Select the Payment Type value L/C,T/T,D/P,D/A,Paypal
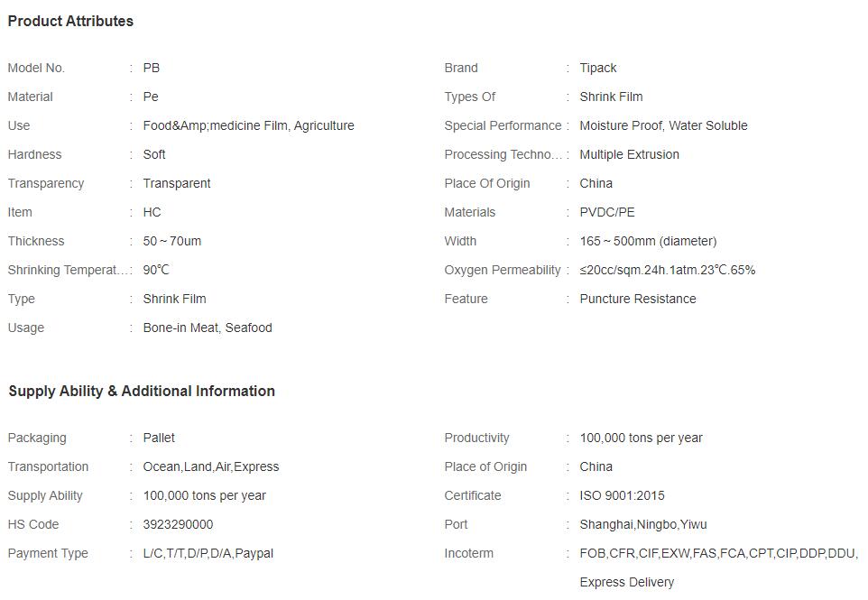Image resolution: width=868 pixels, height=600 pixels. point(208,553)
